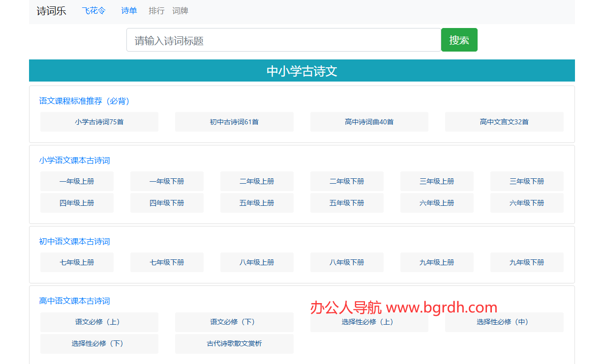Click the 语文课程标准推荐（必背）heading link

click(x=85, y=101)
